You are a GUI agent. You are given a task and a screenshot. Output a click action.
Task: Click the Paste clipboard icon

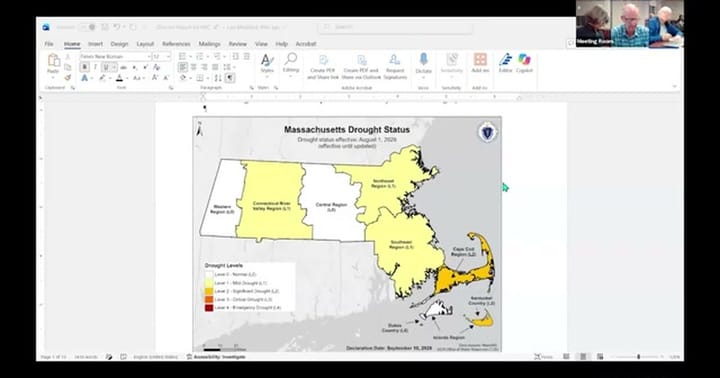coord(53,61)
